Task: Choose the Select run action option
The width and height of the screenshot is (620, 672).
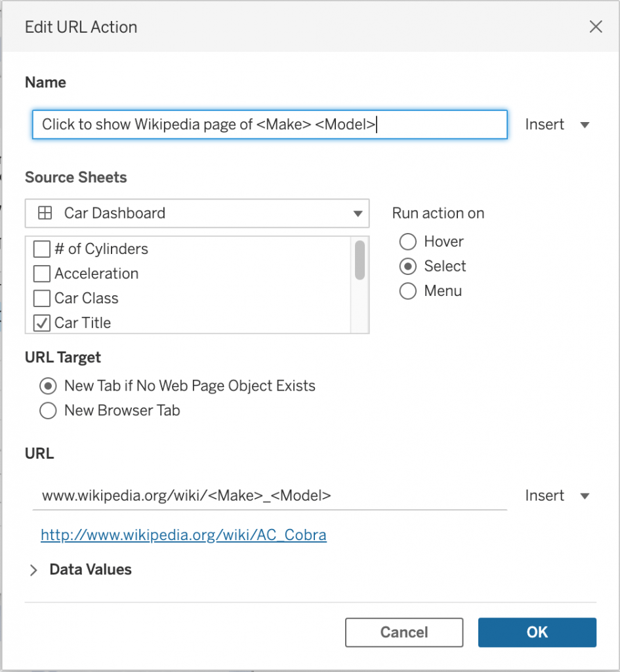Action: [408, 266]
